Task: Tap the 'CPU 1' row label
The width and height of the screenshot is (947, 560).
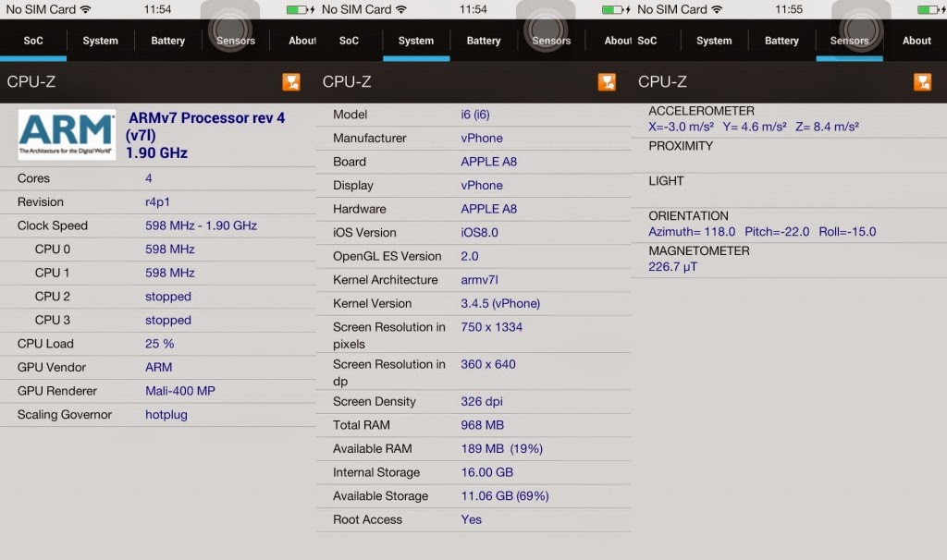Action: (x=52, y=273)
